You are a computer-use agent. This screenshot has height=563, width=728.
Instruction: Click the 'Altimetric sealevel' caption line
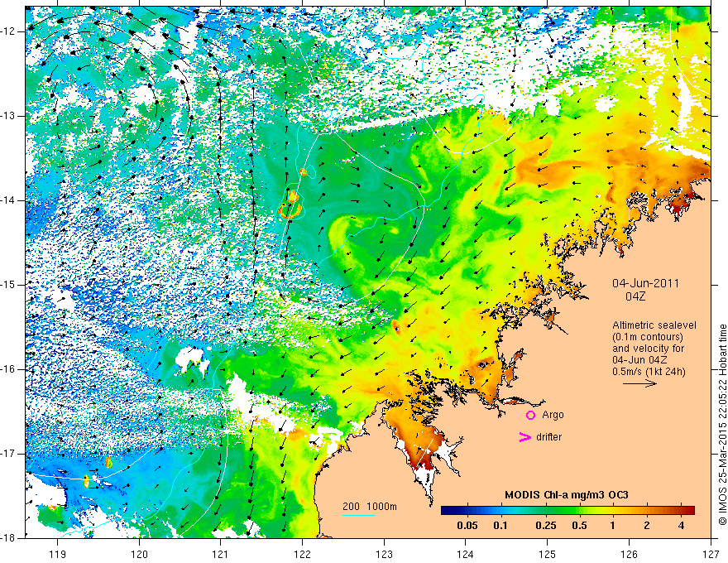click(x=654, y=325)
